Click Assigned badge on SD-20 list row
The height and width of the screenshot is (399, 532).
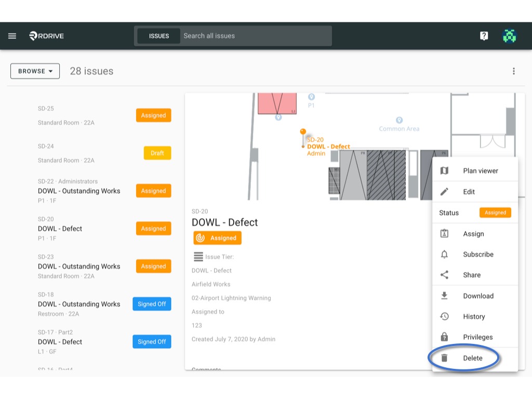tap(153, 229)
